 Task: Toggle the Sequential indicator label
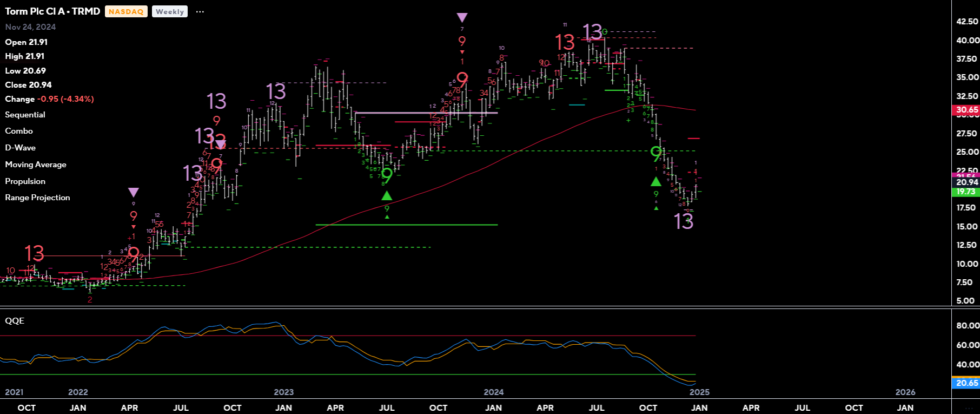pos(25,115)
